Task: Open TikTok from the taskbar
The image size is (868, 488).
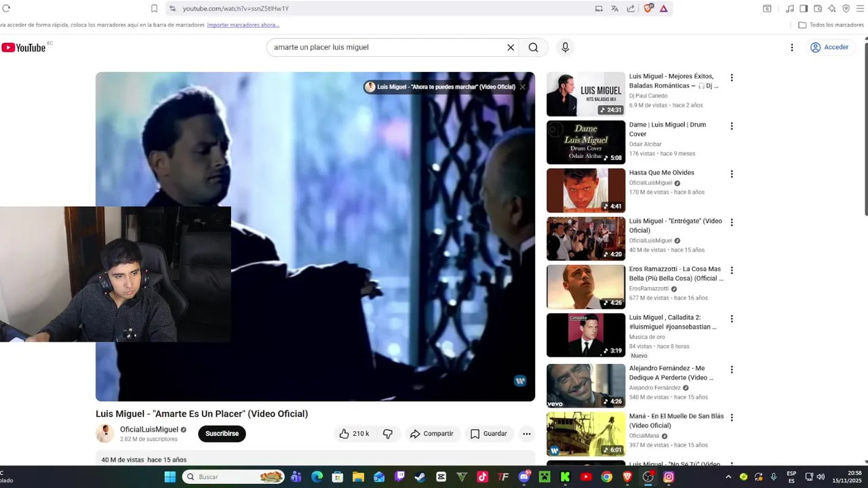Action: point(482,477)
